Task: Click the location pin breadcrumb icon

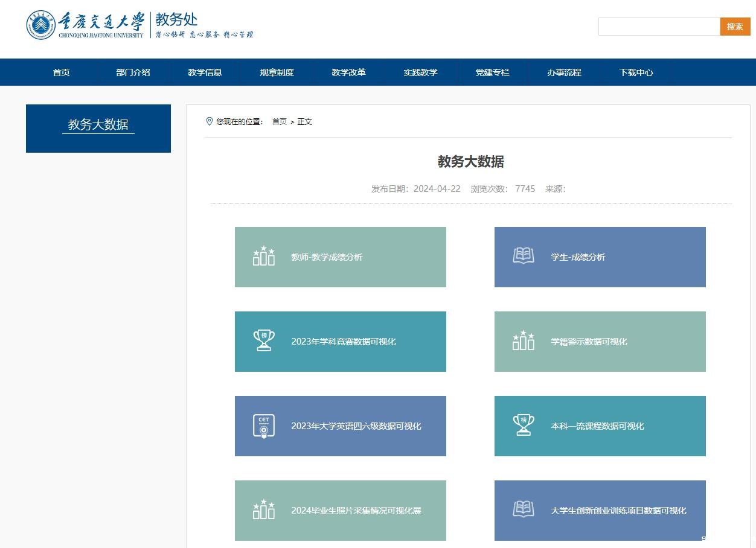Action: 210,121
